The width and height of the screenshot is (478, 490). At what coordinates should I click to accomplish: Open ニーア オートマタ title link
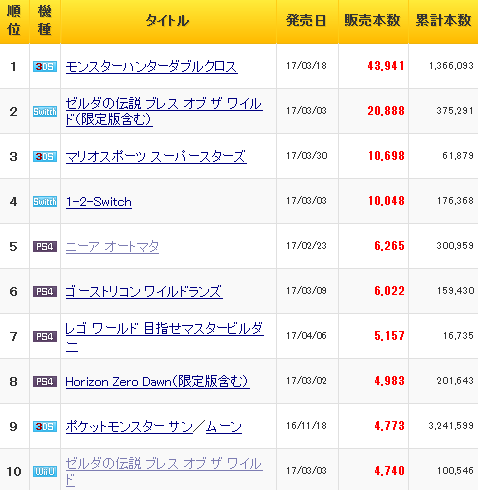[x=112, y=247]
